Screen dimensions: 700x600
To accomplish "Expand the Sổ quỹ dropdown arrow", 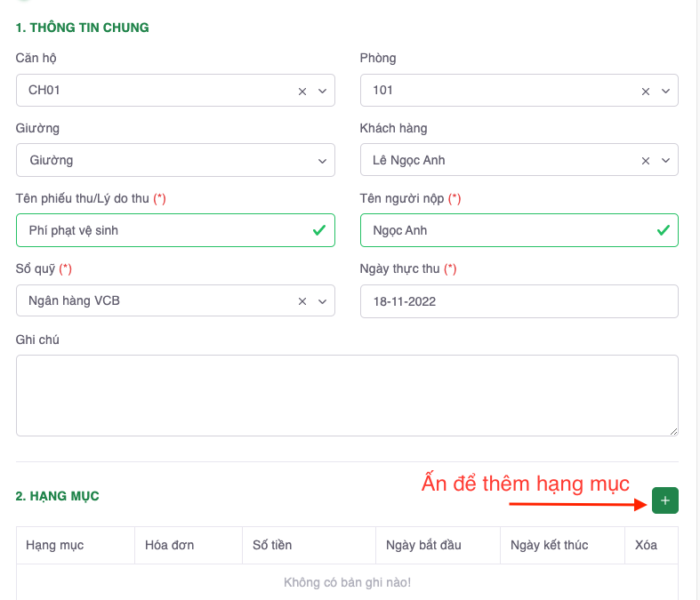I will click(x=322, y=301).
